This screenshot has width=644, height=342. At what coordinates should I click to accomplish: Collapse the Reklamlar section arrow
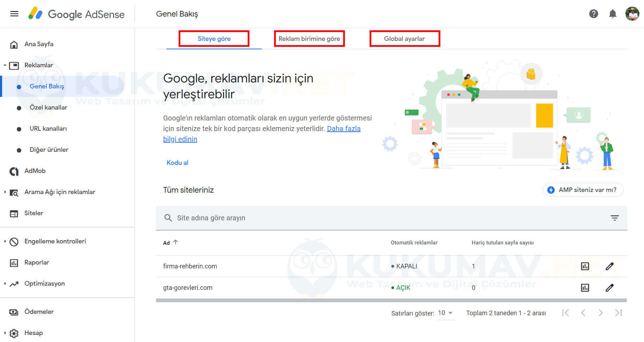point(5,65)
